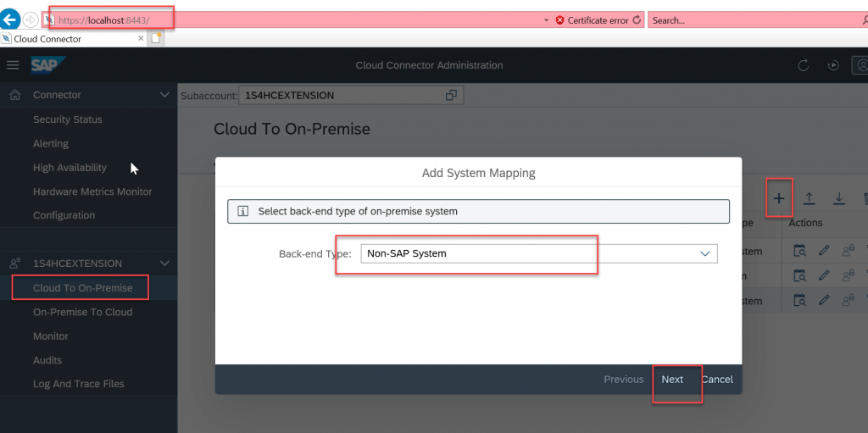Click the edit pencil icon in the bottom table row
This screenshot has width=868, height=433.
coord(824,301)
